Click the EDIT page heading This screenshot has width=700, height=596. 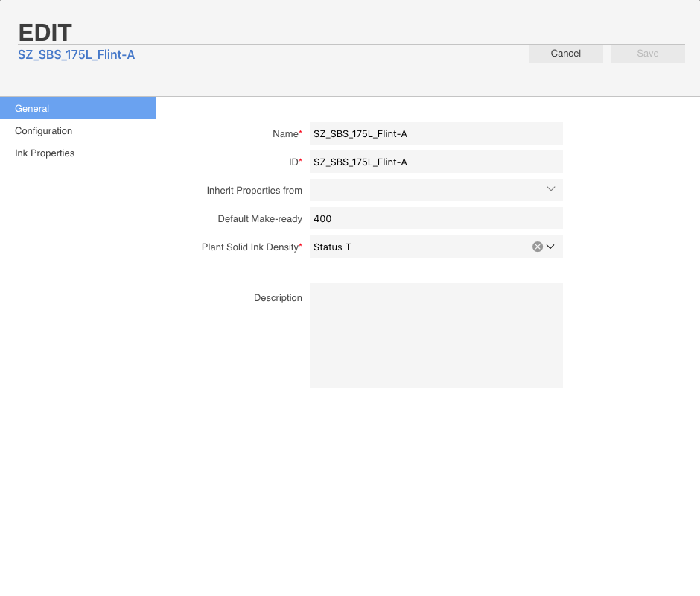tap(45, 33)
